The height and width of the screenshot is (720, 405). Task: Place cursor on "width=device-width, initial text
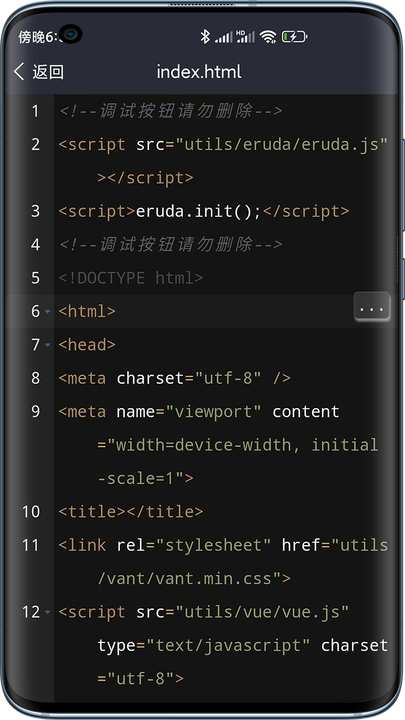click(x=242, y=445)
